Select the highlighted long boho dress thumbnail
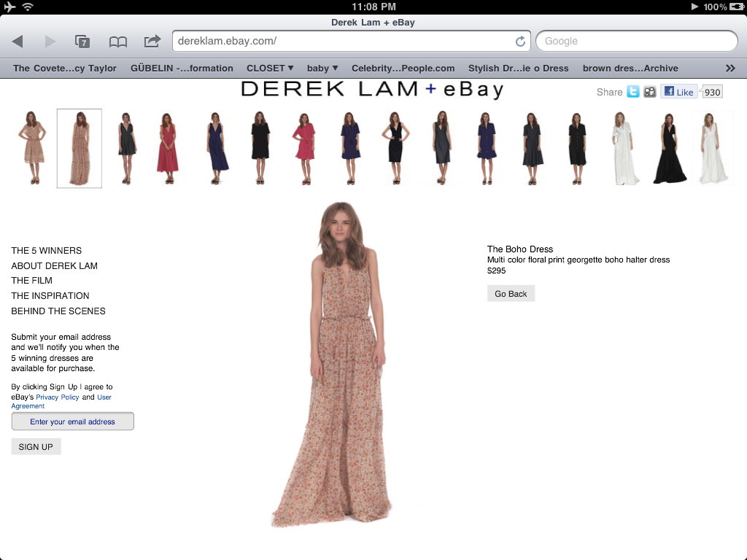 (79, 148)
